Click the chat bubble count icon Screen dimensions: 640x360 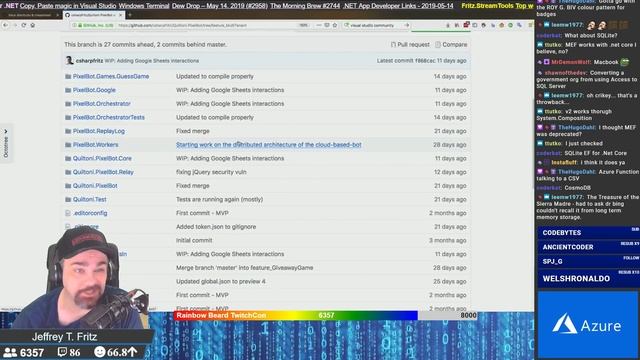coord(62,352)
